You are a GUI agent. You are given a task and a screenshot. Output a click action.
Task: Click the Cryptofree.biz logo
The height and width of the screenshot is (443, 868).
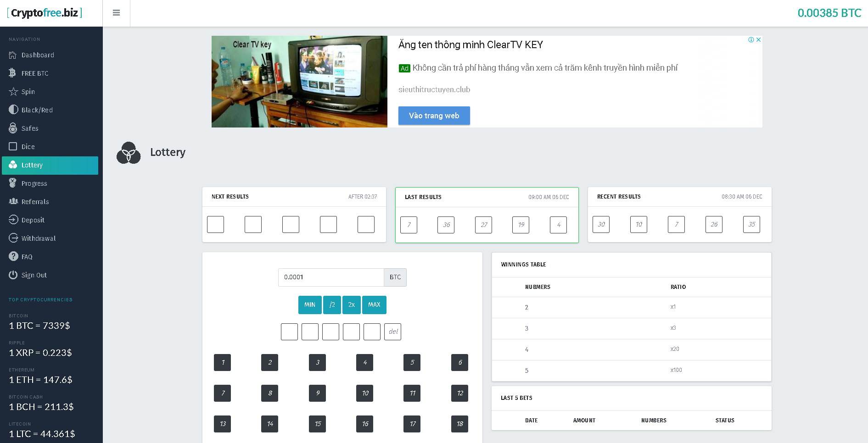tap(45, 13)
